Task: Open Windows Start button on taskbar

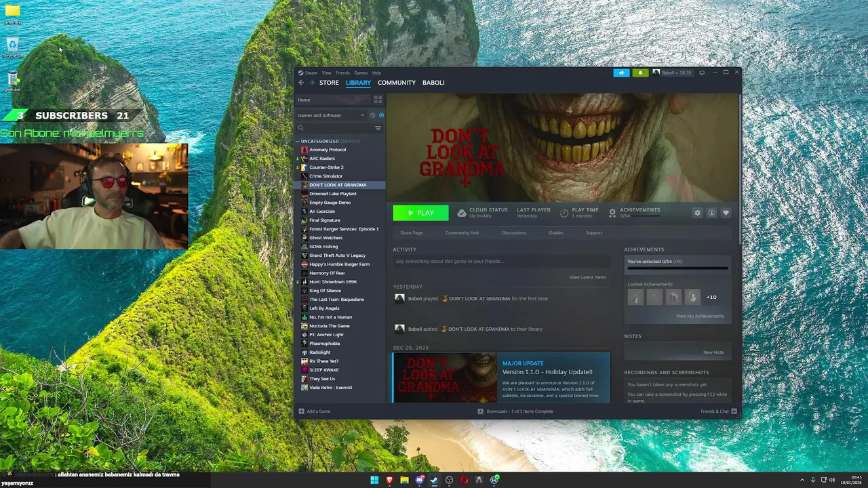Action: click(x=374, y=480)
